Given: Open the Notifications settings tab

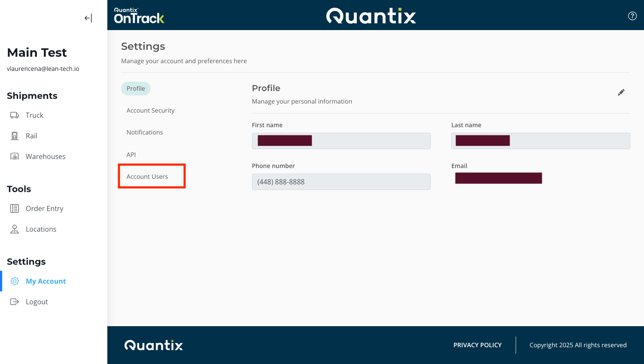Looking at the screenshot, I should pyautogui.click(x=145, y=132).
